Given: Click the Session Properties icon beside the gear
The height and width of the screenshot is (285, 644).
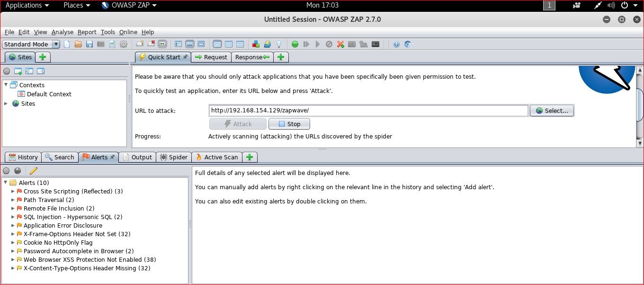Looking at the screenshot, I should 112,44.
